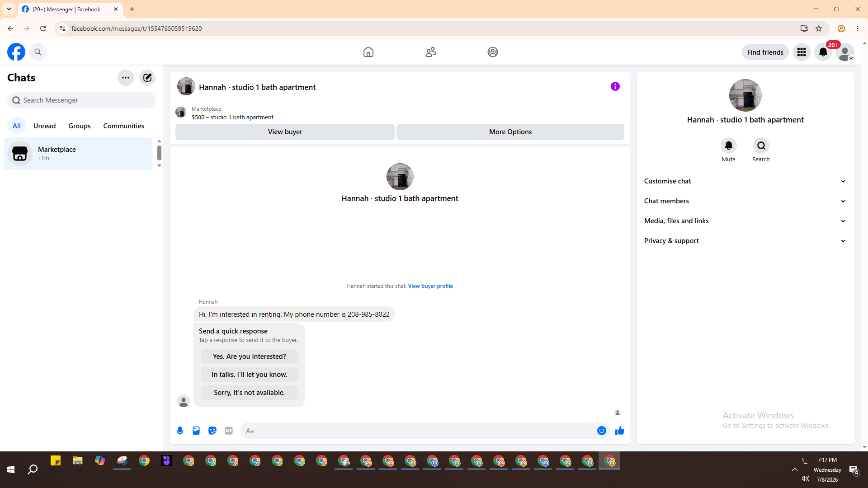Mute the conversation with bell icon
868x488 pixels.
pyautogui.click(x=729, y=145)
